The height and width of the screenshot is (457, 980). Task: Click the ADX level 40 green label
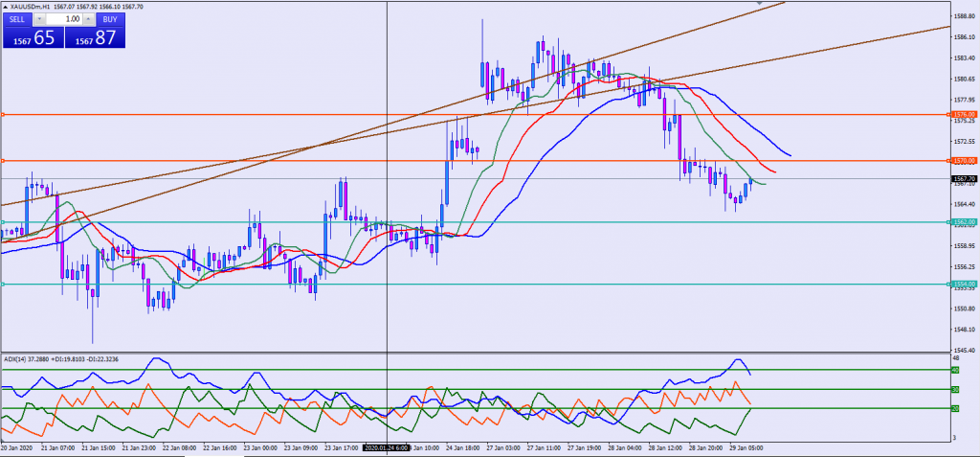pos(955,370)
